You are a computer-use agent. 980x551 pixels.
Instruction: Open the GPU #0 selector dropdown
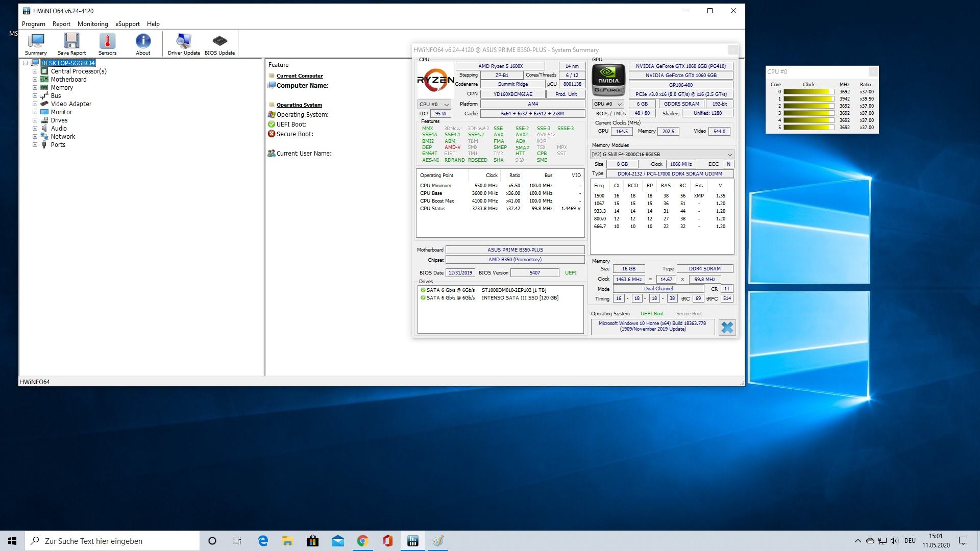(x=608, y=104)
